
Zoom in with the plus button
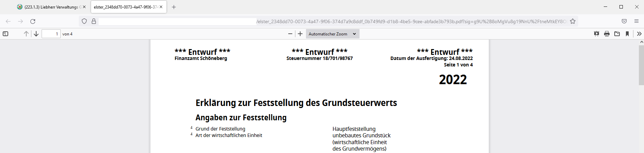(x=300, y=34)
